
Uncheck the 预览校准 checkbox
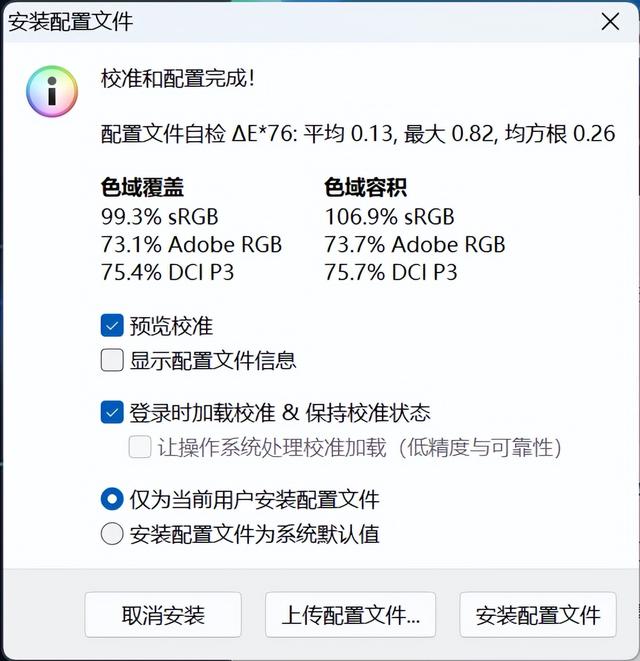tap(112, 325)
